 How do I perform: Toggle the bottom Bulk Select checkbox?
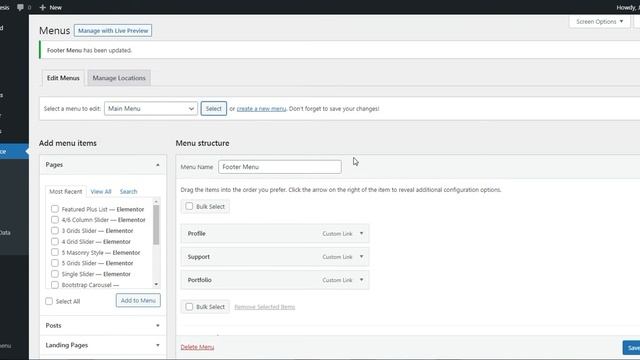(189, 307)
